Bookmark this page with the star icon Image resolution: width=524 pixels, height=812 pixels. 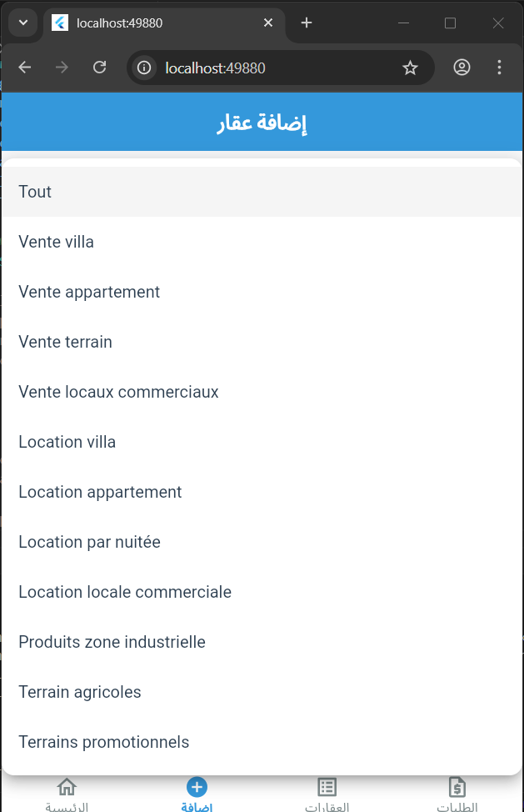click(410, 68)
